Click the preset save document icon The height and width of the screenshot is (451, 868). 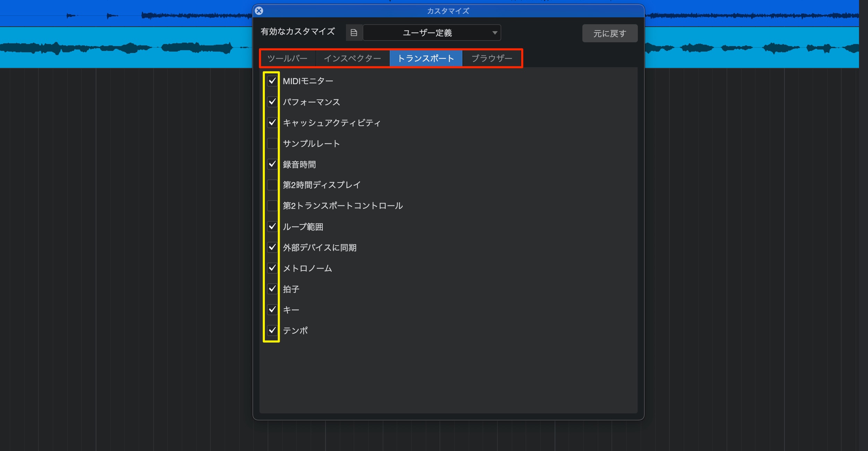tap(354, 33)
